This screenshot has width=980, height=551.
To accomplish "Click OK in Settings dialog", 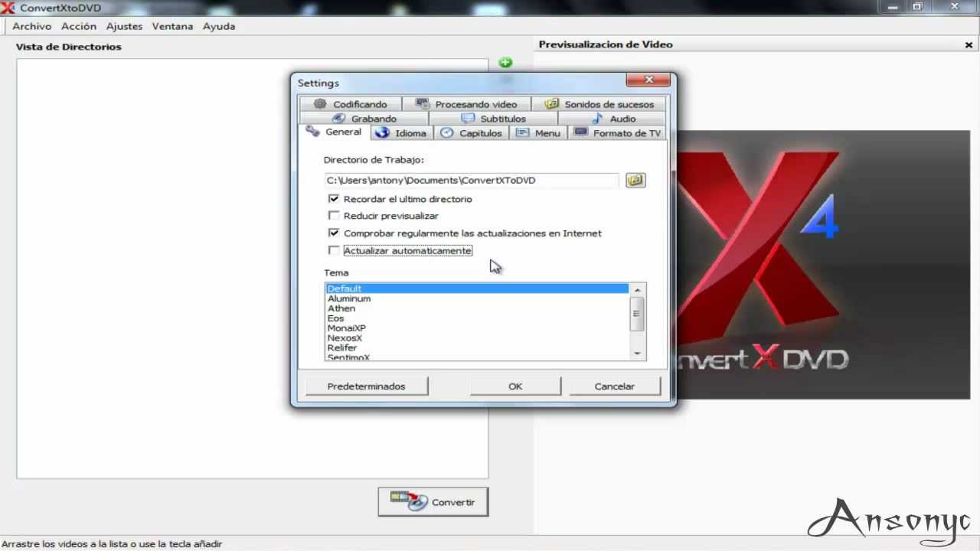I will (515, 386).
